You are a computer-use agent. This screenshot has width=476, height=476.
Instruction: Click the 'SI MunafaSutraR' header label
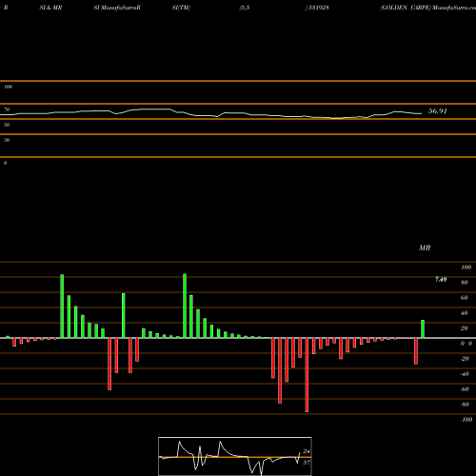117,8
